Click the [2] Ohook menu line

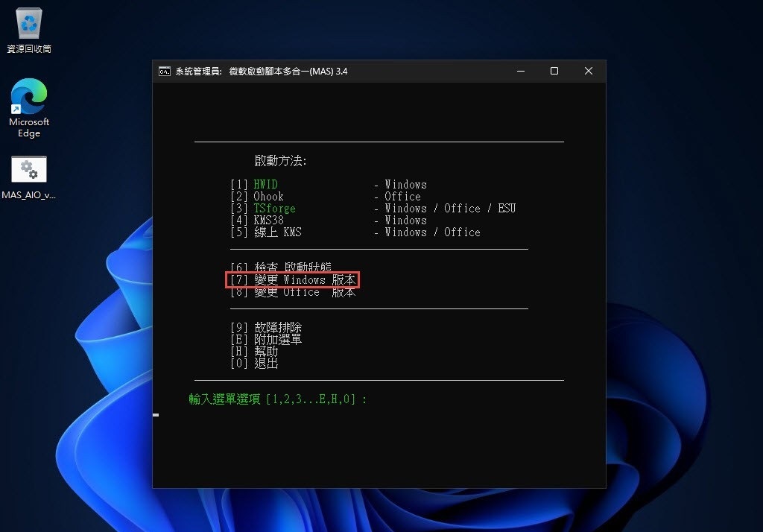pos(257,197)
